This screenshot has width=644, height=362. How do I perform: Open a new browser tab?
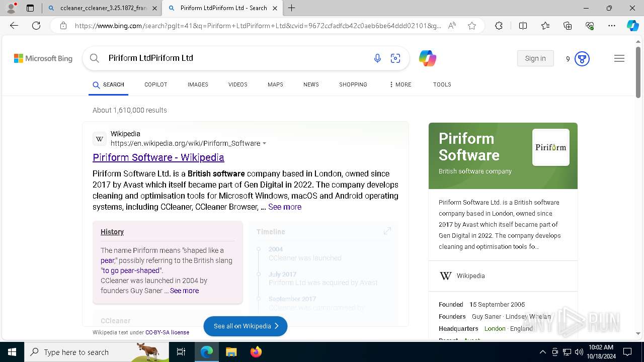coord(292,8)
